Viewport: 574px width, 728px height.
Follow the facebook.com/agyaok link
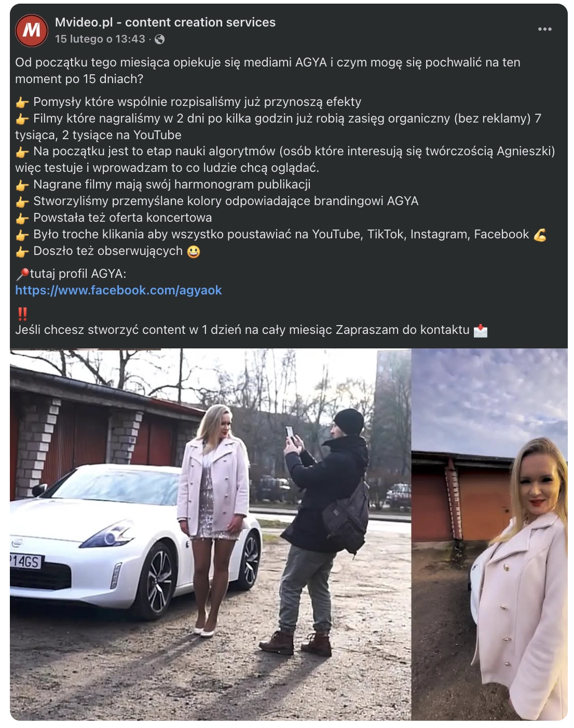coord(118,290)
